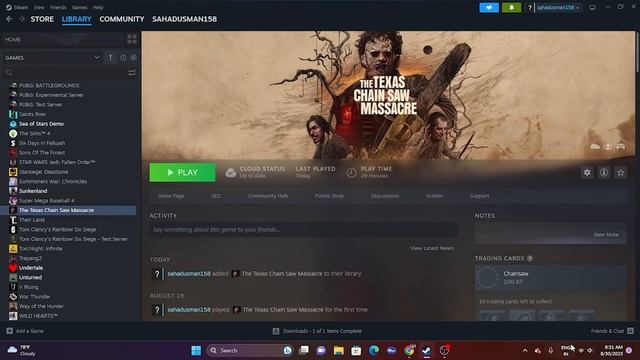Viewport: 640px width, 360px height.
Task: Select Sea of Stars Demo in list
Action: pos(41,124)
